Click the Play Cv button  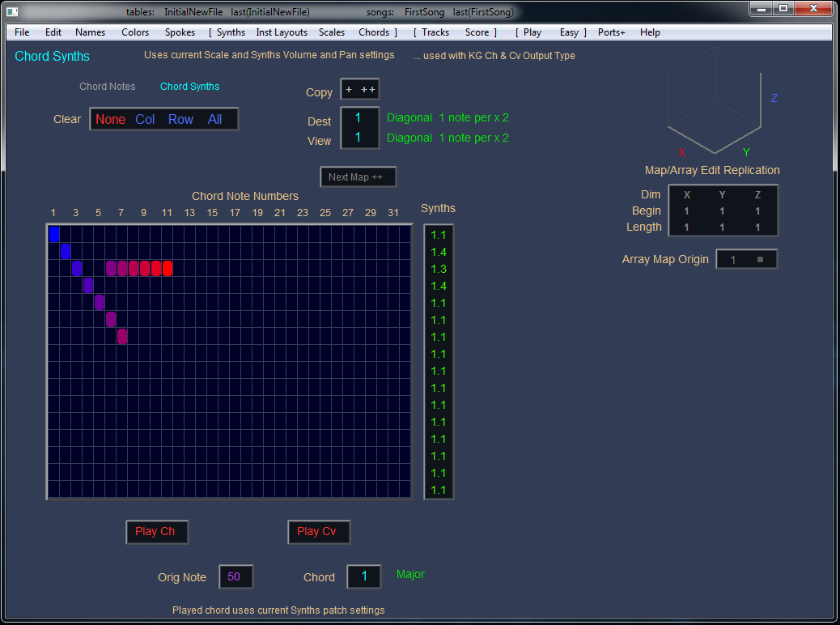click(x=319, y=532)
